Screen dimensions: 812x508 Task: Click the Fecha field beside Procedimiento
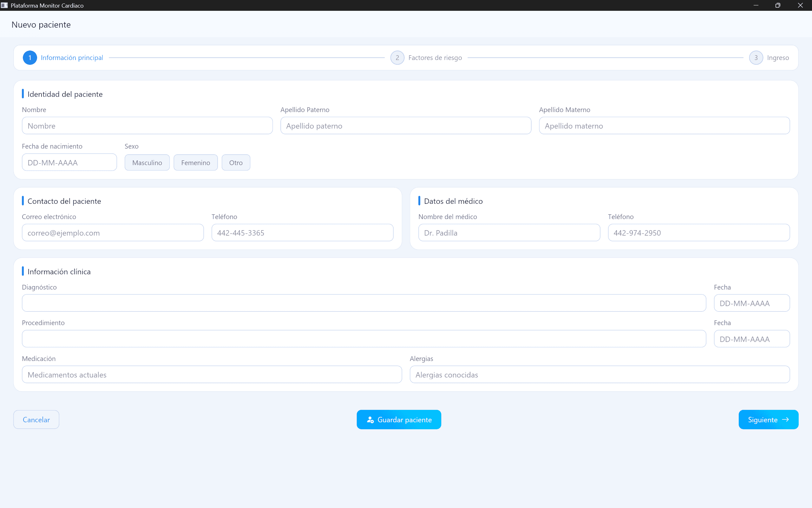(x=752, y=339)
